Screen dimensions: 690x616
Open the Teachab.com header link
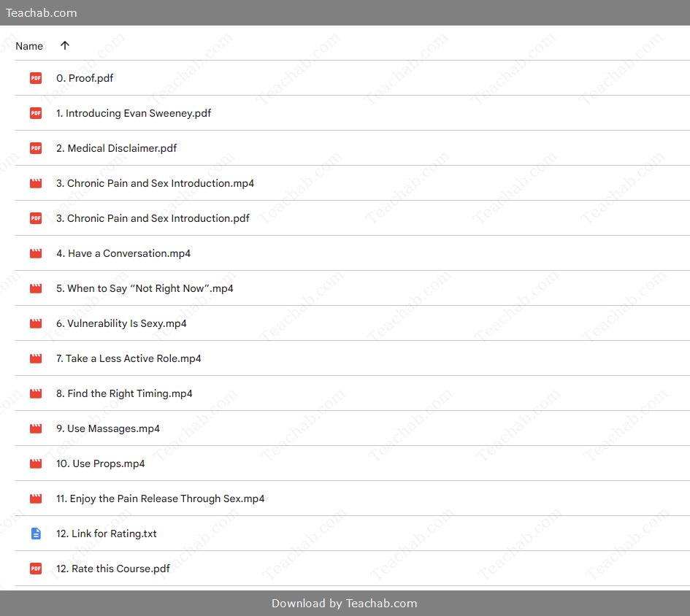[x=42, y=12]
